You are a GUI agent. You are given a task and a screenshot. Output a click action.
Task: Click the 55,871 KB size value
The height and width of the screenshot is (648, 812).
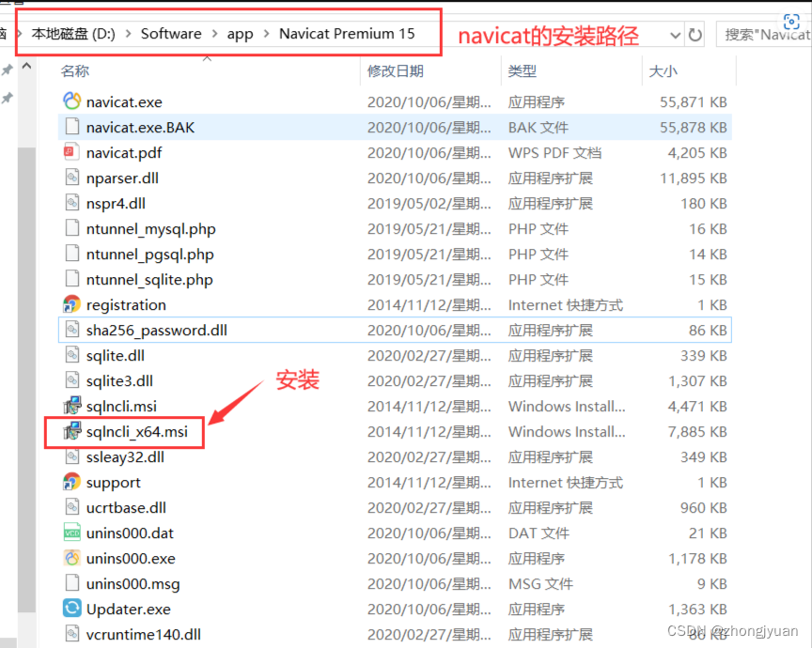click(694, 102)
